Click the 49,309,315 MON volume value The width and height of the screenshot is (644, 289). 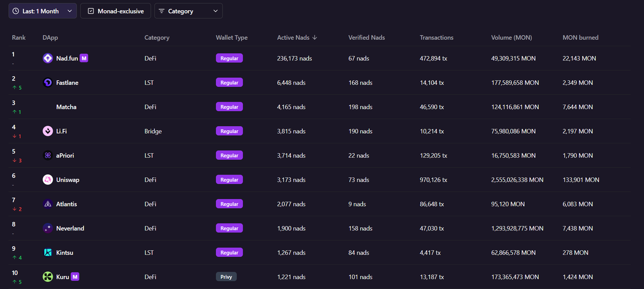tap(514, 58)
